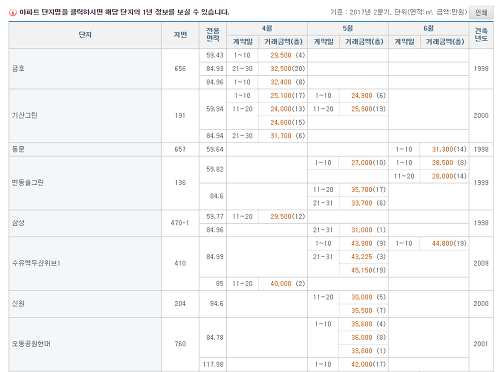The image size is (500, 372).
Task: Click the 인쇄 print button
Action: [x=481, y=13]
